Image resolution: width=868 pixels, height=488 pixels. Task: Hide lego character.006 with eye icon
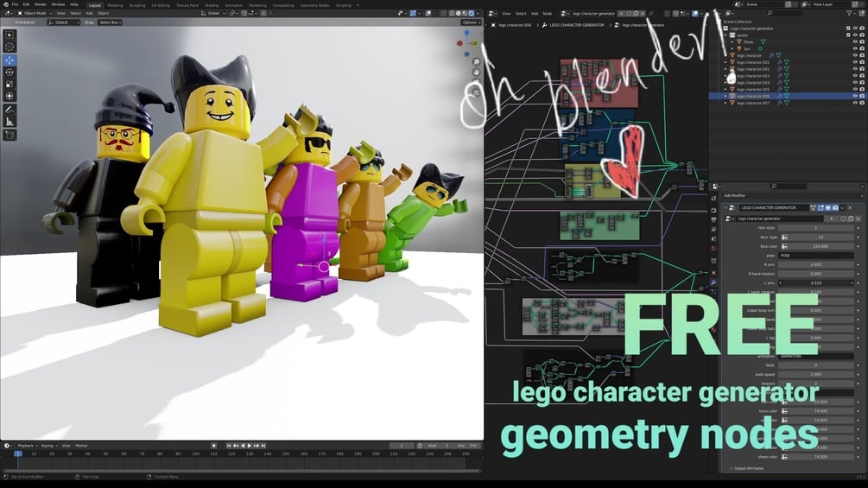855,96
